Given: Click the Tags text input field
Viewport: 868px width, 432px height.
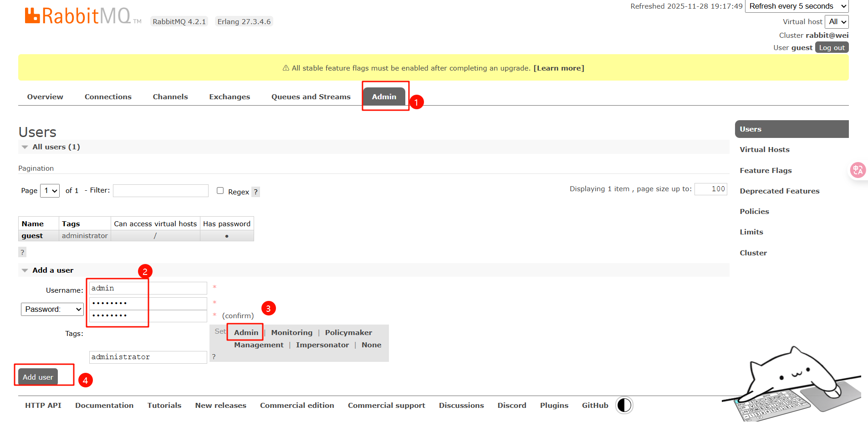Looking at the screenshot, I should [x=148, y=357].
